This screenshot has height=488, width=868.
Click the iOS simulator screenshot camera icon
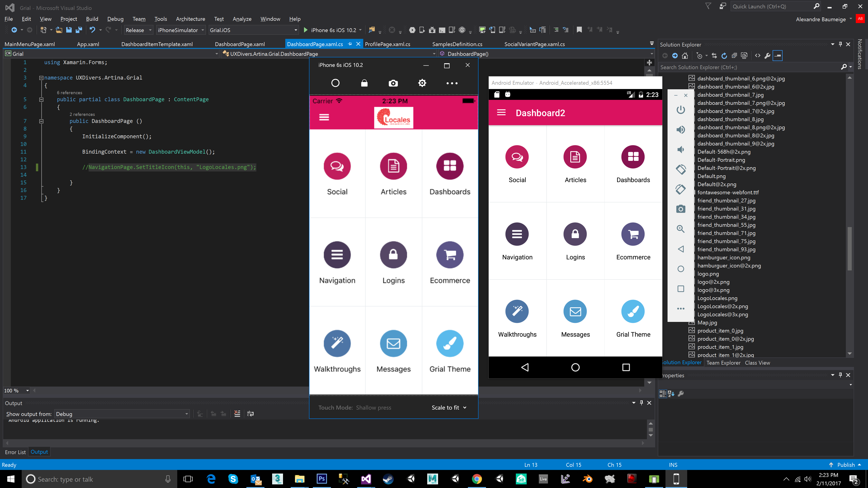click(x=393, y=83)
